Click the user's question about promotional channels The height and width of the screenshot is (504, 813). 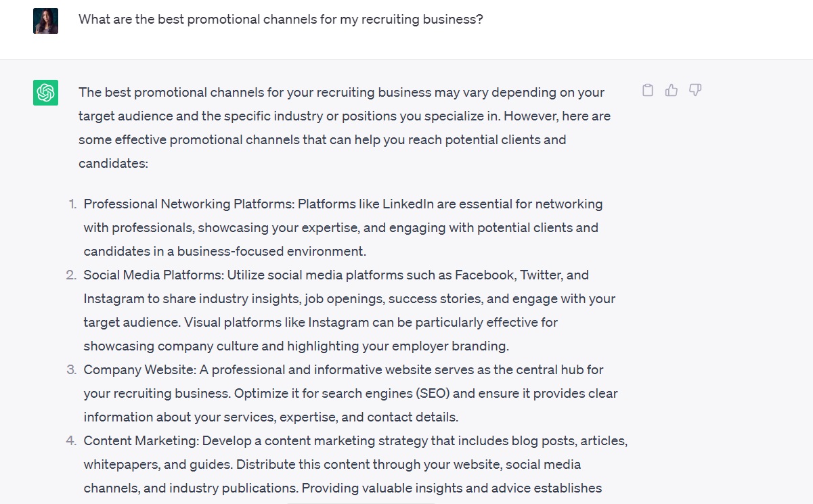(x=280, y=20)
